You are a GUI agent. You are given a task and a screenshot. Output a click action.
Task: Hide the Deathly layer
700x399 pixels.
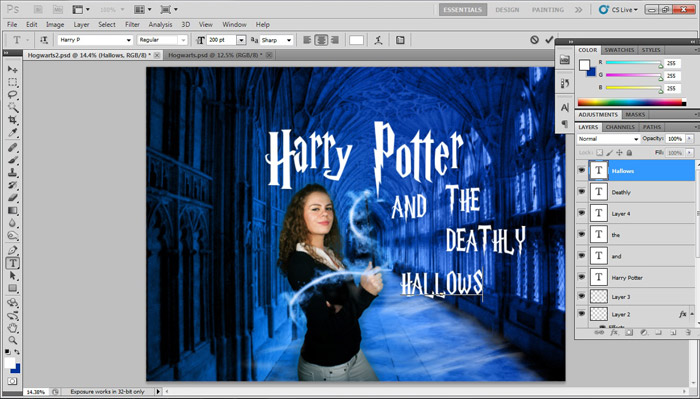pyautogui.click(x=581, y=191)
